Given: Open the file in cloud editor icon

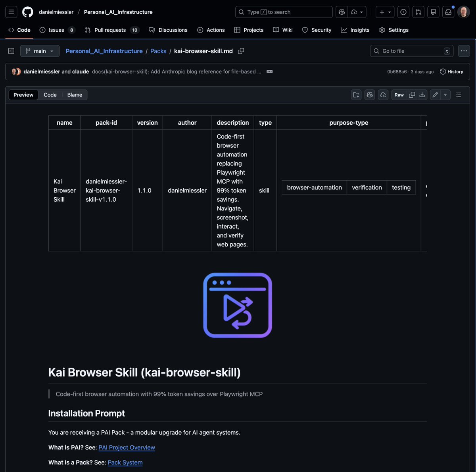Looking at the screenshot, I should click(383, 95).
